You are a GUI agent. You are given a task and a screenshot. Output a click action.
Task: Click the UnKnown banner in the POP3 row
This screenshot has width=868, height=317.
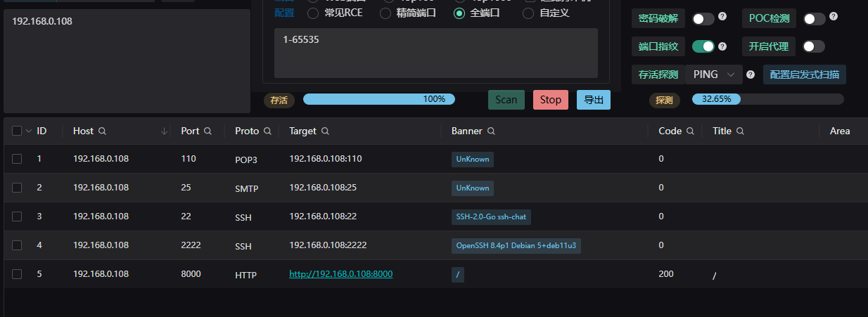pos(473,159)
